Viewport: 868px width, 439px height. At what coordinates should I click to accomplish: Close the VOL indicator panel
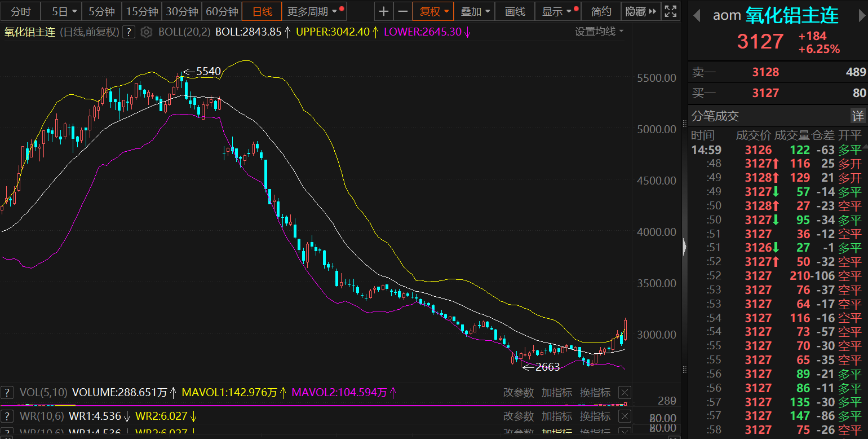point(625,393)
